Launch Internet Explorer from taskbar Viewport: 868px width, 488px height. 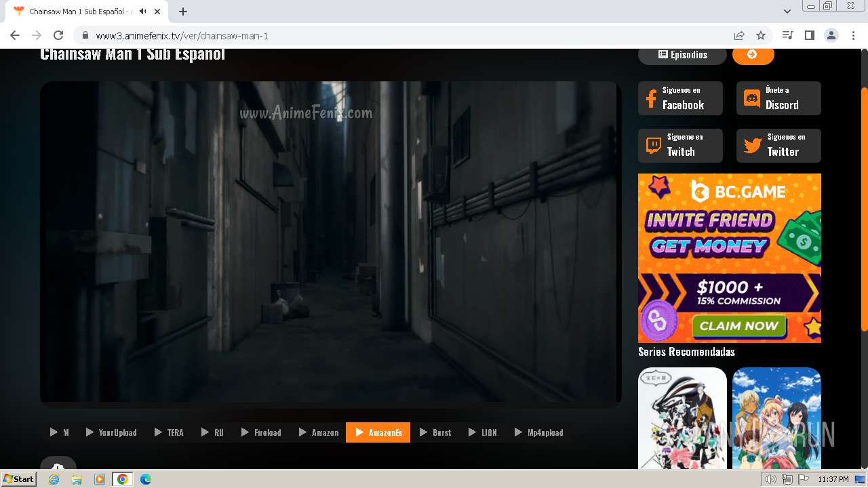point(54,479)
